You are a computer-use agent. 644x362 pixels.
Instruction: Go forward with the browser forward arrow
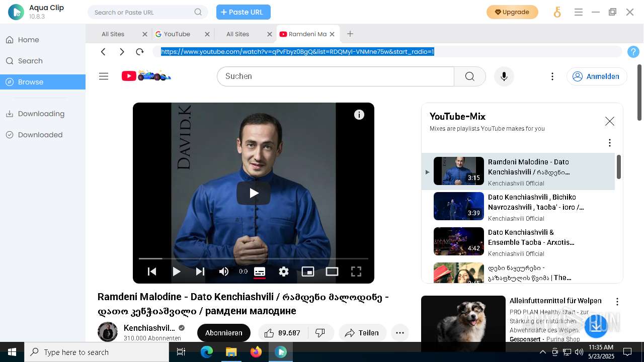pyautogui.click(x=122, y=52)
